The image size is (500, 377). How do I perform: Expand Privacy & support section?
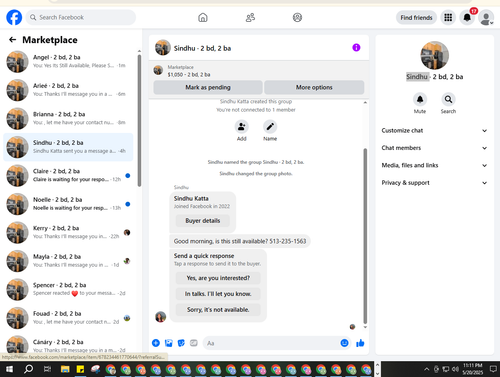[x=434, y=183]
